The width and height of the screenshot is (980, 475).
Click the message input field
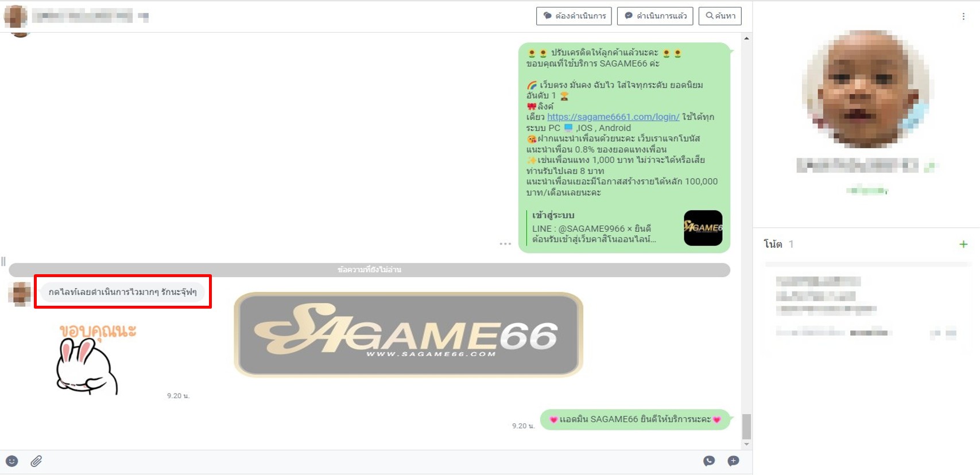click(367, 461)
